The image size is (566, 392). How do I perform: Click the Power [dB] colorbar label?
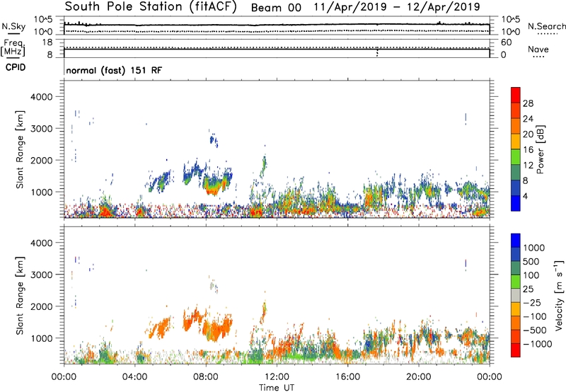540,149
